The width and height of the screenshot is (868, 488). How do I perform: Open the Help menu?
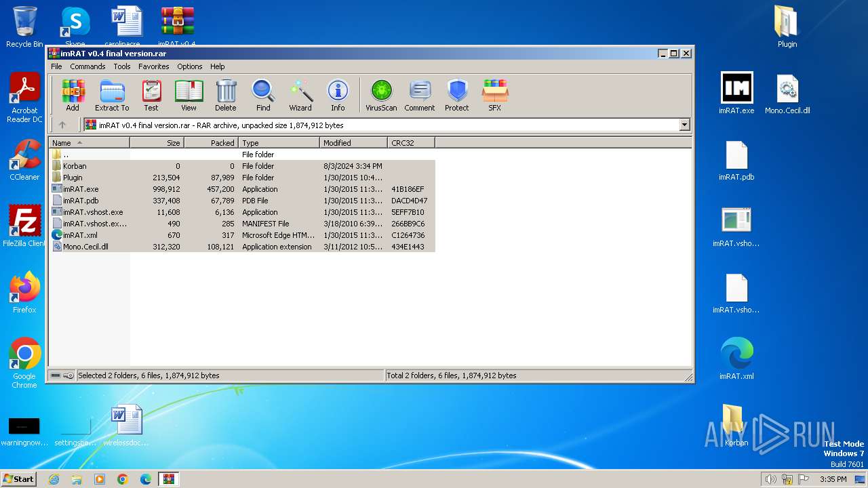217,66
